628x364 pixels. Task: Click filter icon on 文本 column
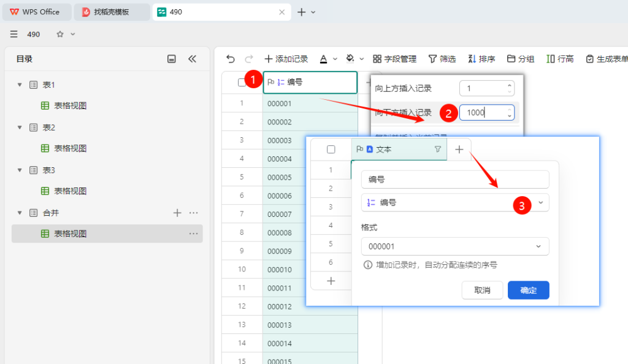point(438,149)
